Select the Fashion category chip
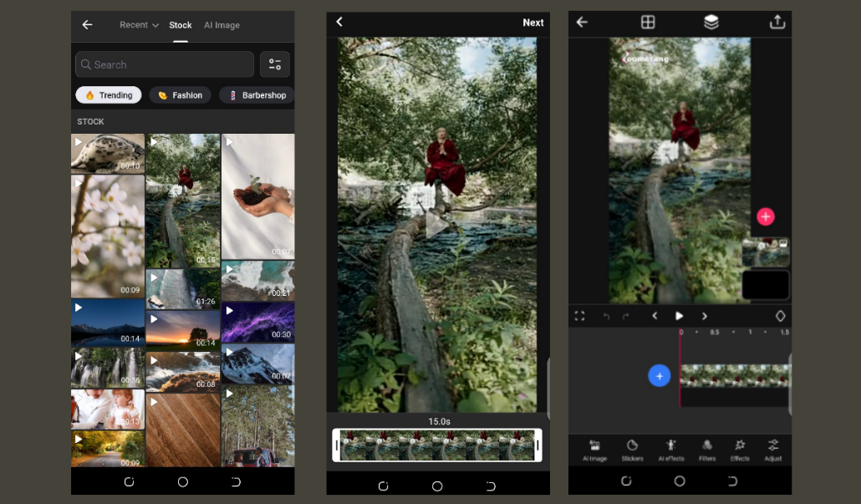 (x=180, y=95)
